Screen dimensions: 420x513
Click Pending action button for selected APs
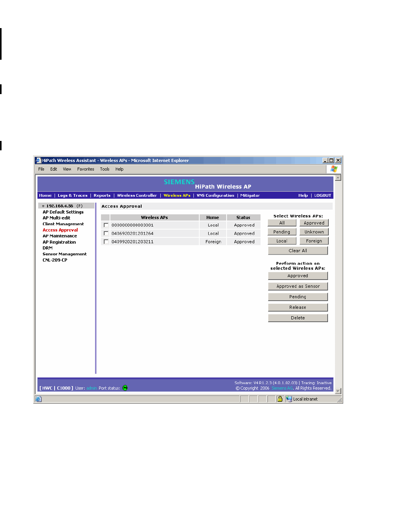point(298,297)
